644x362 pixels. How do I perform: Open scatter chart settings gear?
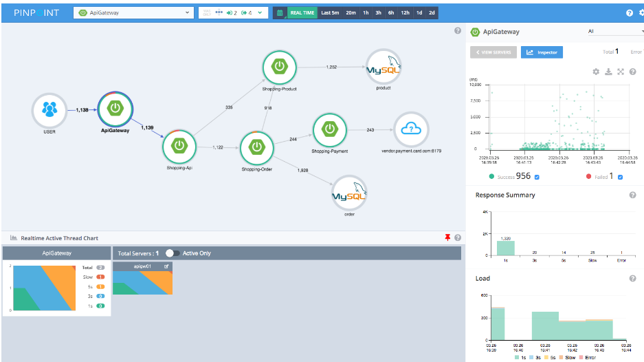click(x=596, y=72)
